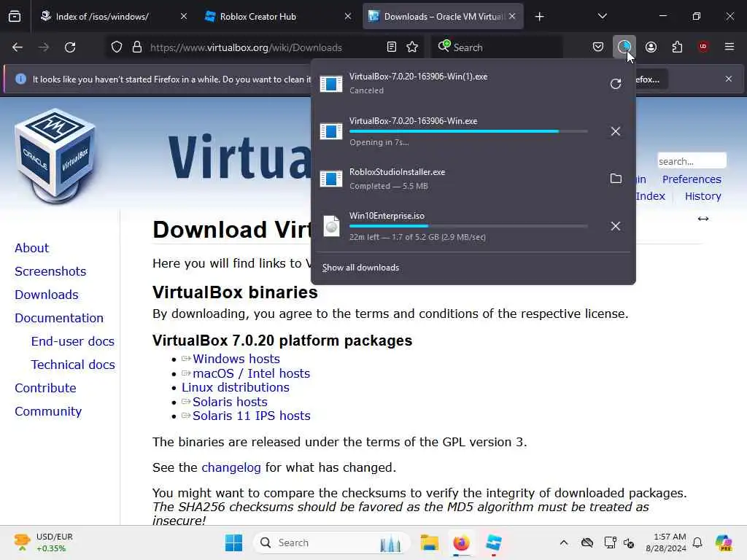Download Solaris 11 IPS hosts package
This screenshot has height=560, width=747.
[251, 416]
